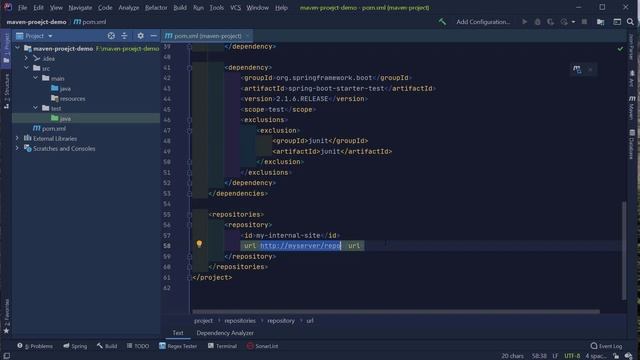The width and height of the screenshot is (640, 360).
Task: Show quick-fix lightbulb on line 58
Action: pos(199,244)
